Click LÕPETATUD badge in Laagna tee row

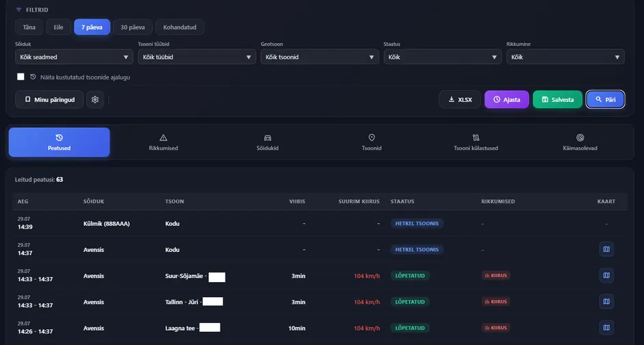coord(410,328)
